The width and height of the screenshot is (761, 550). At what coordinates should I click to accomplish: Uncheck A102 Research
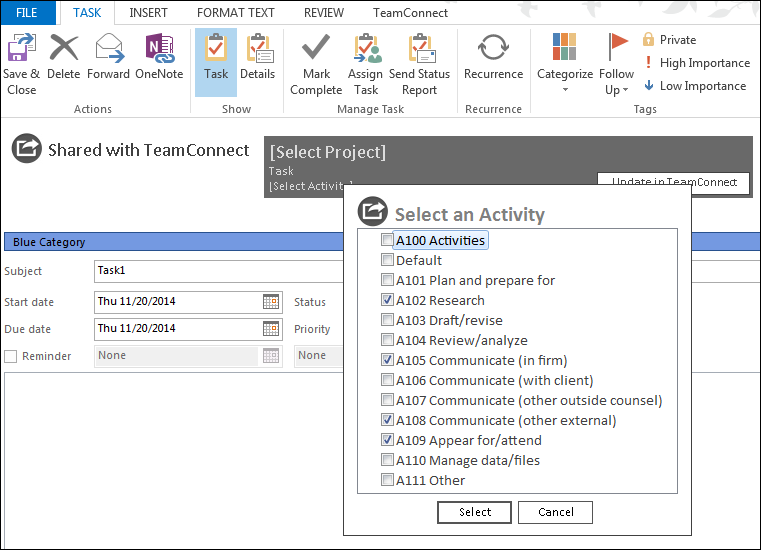(387, 300)
